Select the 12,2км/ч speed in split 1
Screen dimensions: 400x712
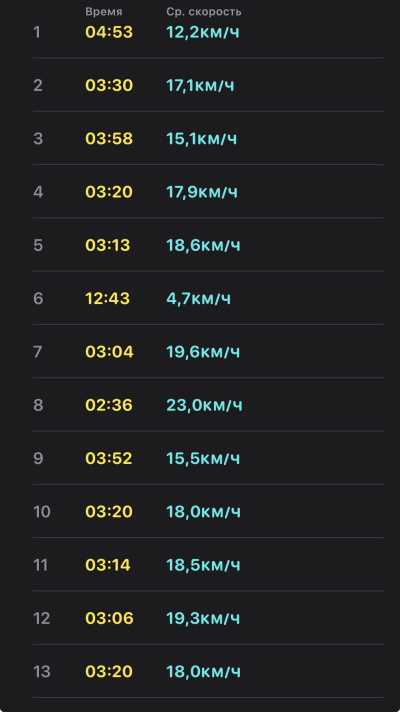pyautogui.click(x=202, y=32)
